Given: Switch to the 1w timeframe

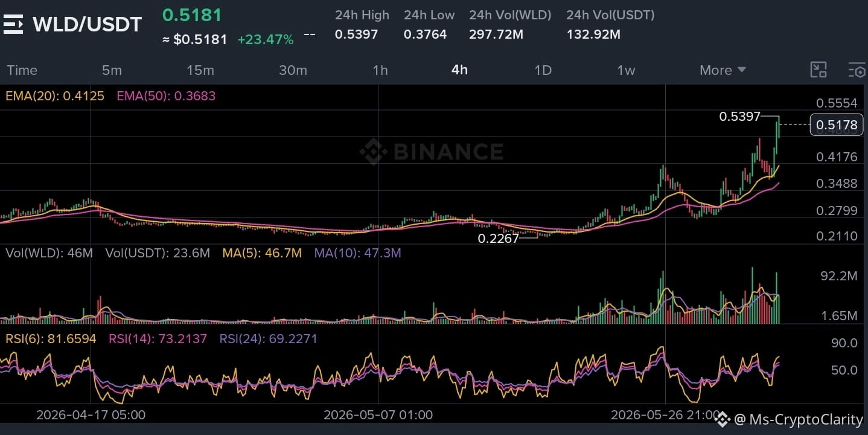Looking at the screenshot, I should [626, 70].
